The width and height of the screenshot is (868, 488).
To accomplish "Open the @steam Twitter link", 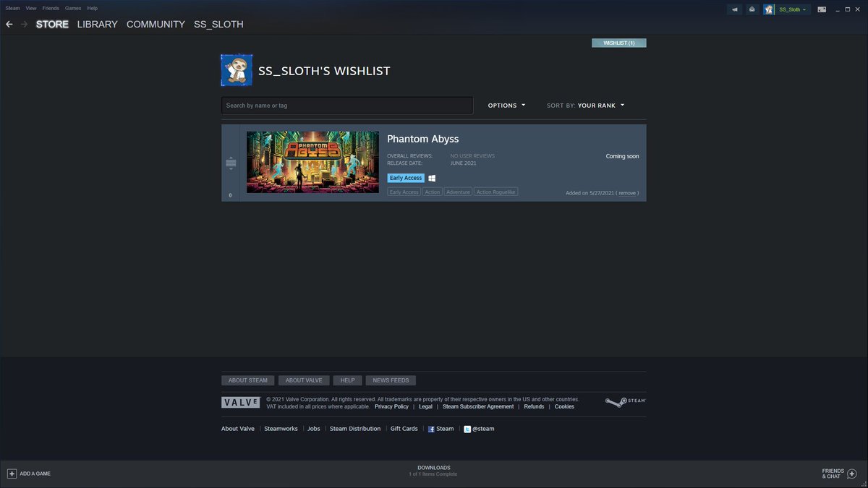I will (483, 429).
